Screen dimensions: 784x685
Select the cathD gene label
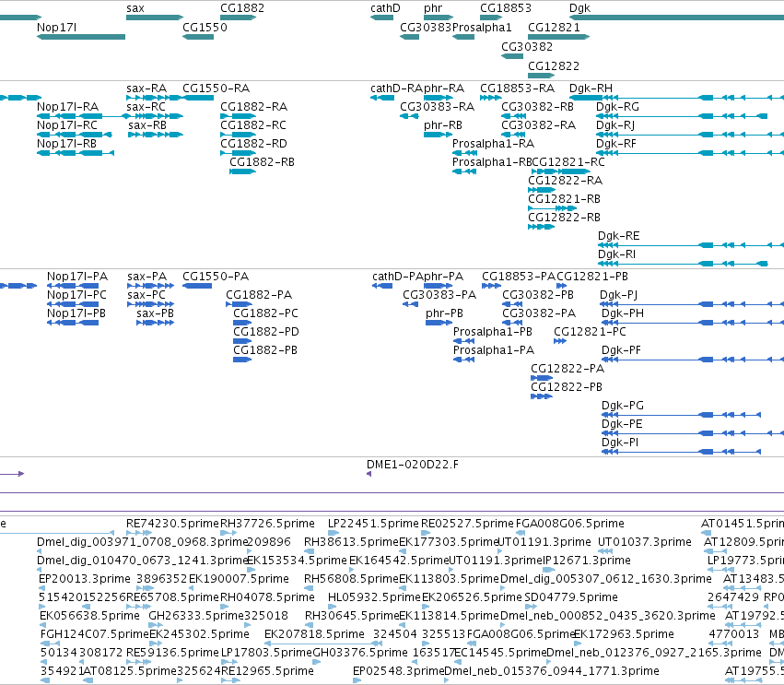[x=385, y=8]
